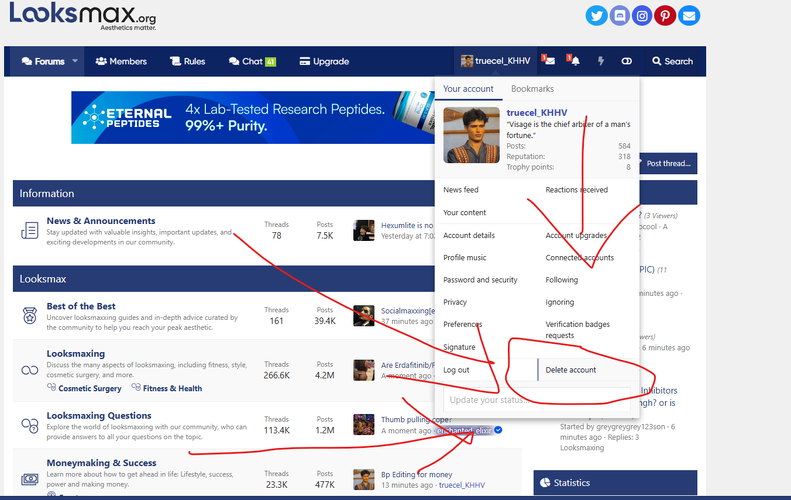This screenshot has width=791, height=500.
Task: Open the Discord social icon
Action: [x=619, y=16]
